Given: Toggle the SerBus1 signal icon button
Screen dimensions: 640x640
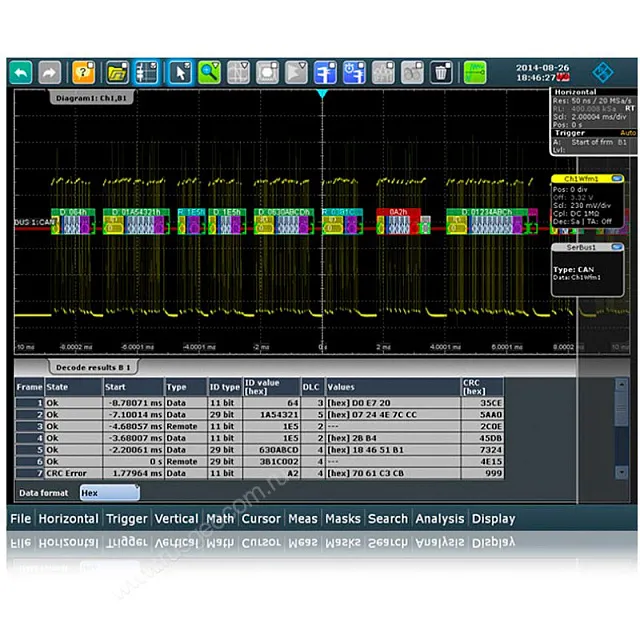Looking at the screenshot, I should pos(581,248).
